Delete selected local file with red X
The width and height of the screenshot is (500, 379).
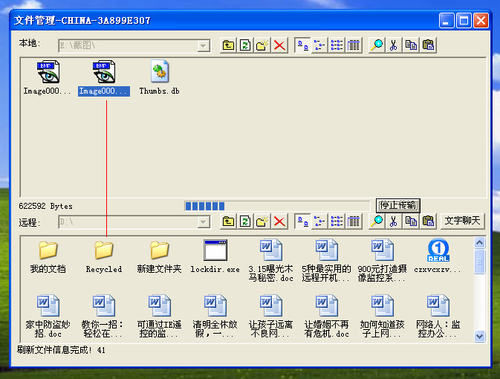(279, 45)
